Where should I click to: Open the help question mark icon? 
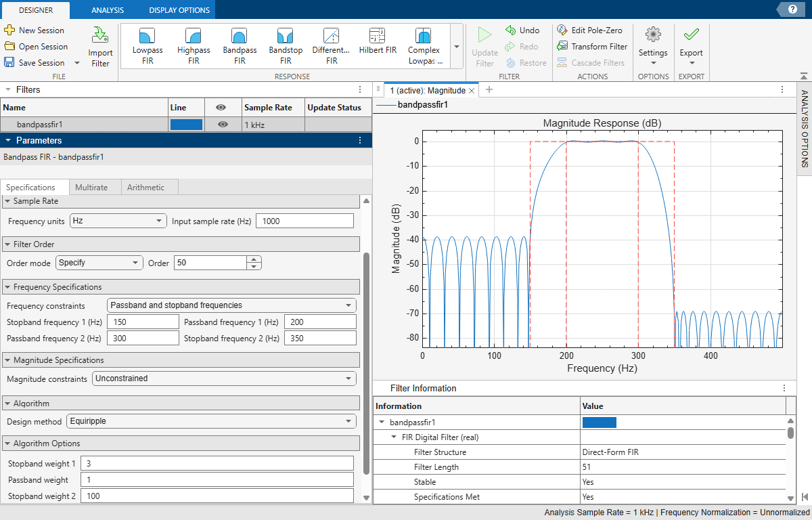792,9
